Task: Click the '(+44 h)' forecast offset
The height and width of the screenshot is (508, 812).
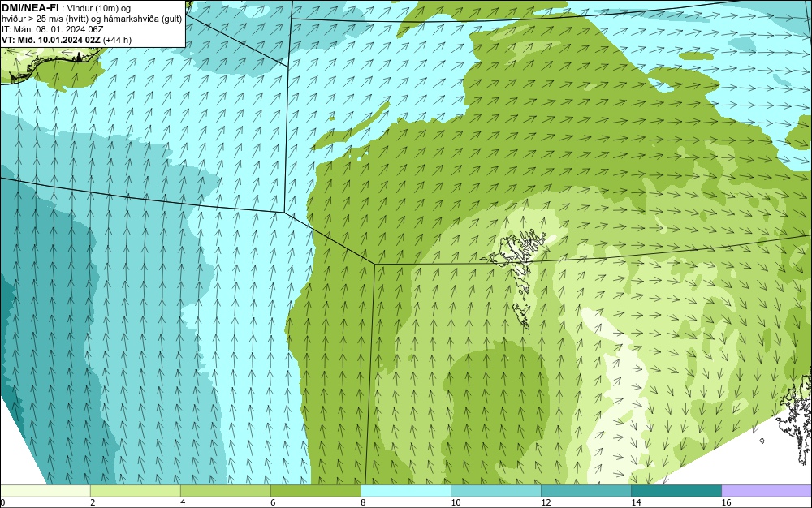Action: coord(118,40)
